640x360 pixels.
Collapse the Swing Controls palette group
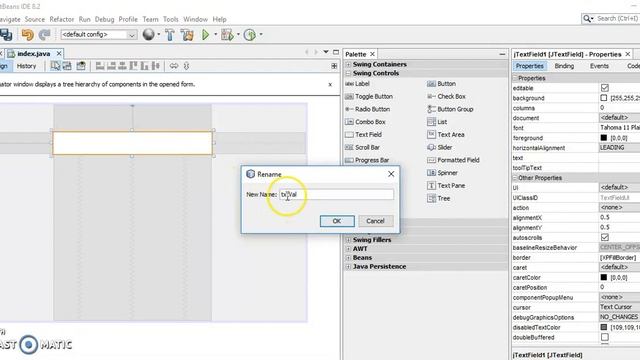348,73
